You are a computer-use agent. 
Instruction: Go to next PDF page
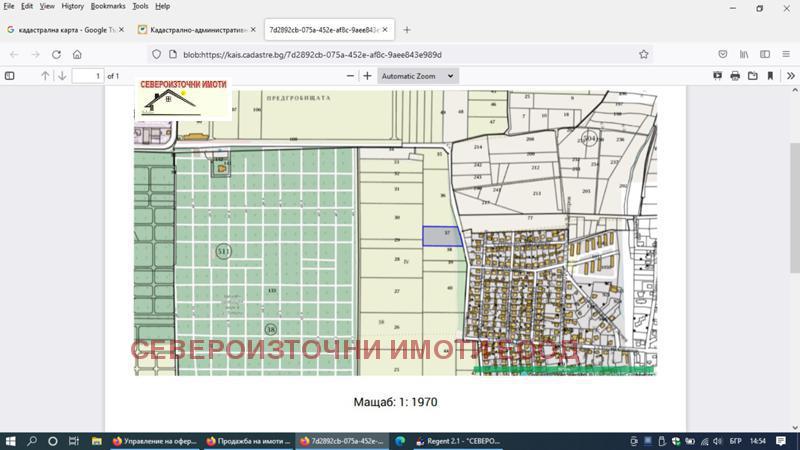(62, 76)
